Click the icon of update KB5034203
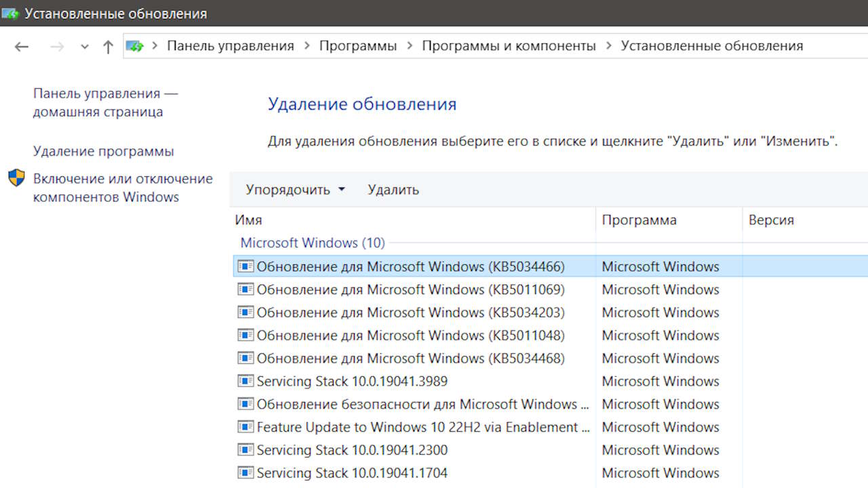868x488 pixels. tap(245, 312)
